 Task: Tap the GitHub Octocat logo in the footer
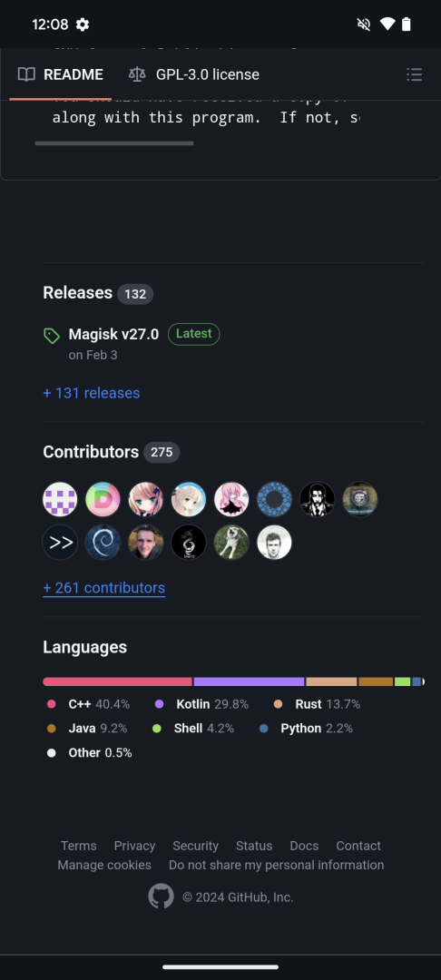click(x=161, y=897)
